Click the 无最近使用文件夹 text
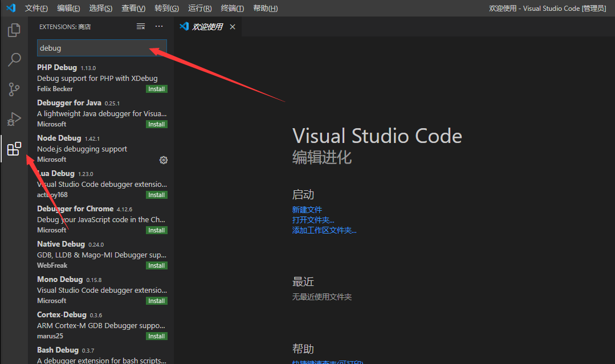 (321, 297)
